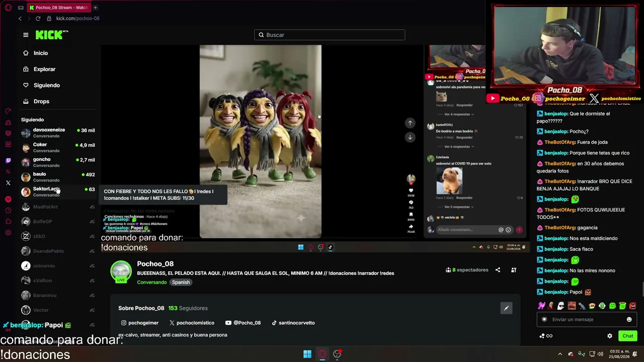Open davooxeneize's channel from the followed list
The width and height of the screenshot is (644, 362).
point(58,133)
